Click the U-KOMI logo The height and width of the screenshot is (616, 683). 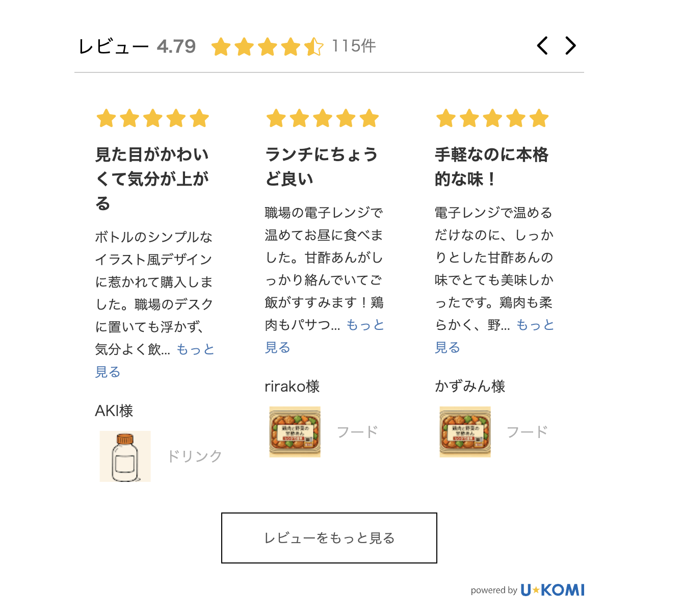point(553,590)
